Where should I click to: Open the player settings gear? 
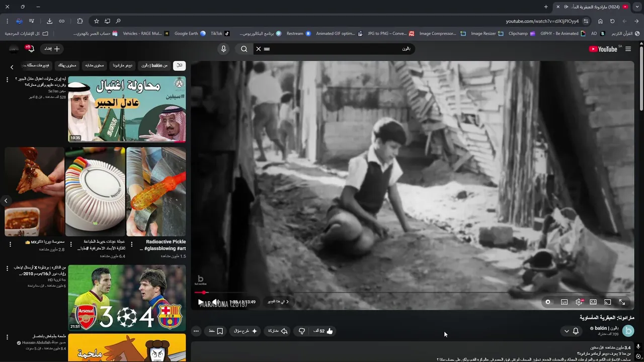579,302
